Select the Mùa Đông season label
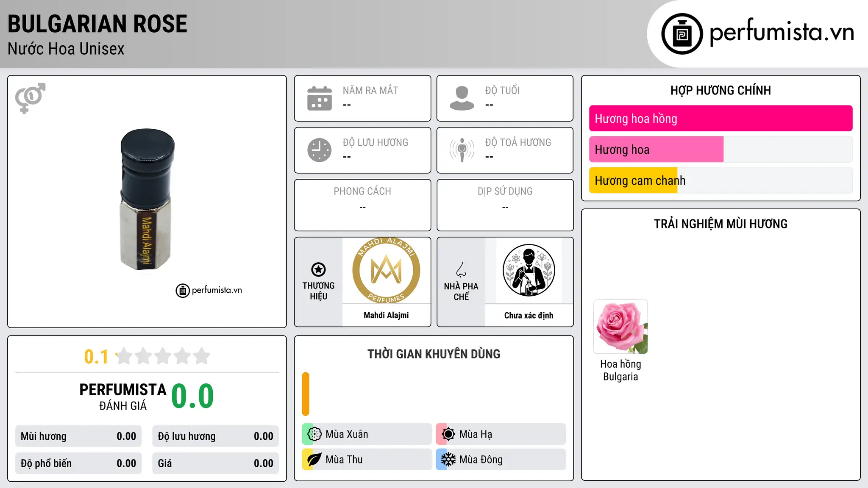 tap(481, 460)
